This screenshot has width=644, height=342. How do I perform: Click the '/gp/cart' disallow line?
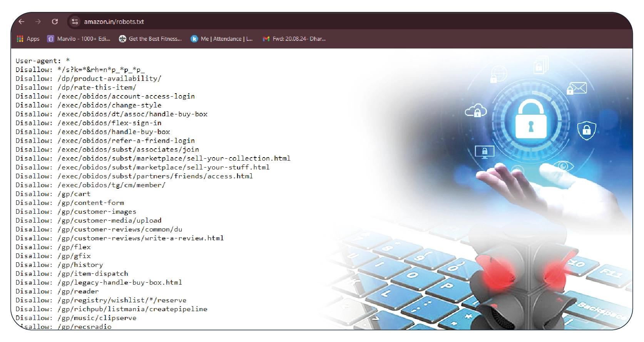tap(53, 194)
